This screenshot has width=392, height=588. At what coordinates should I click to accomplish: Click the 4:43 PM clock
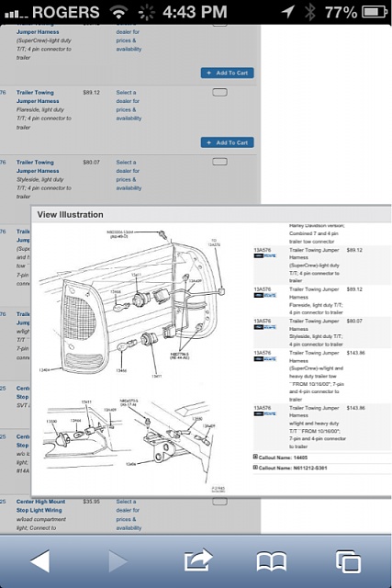pyautogui.click(x=195, y=12)
